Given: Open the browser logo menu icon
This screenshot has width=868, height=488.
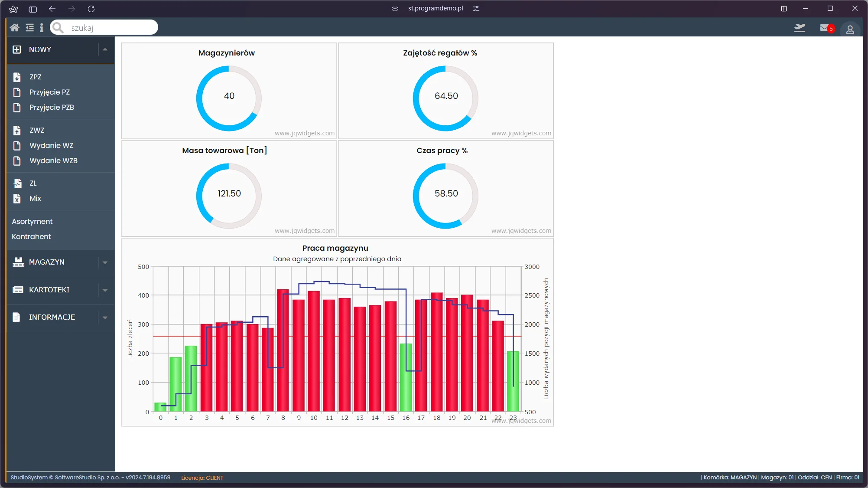Looking at the screenshot, I should tap(13, 9).
